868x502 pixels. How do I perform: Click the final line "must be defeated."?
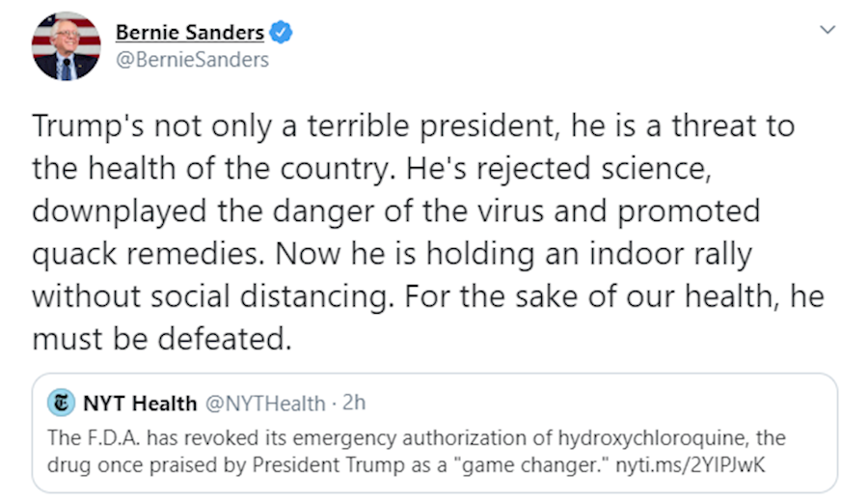coord(160,338)
